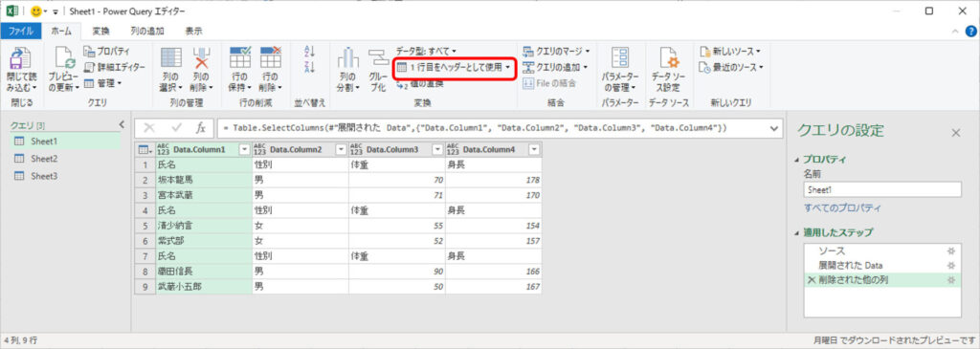Collapse the Applied Steps (適用したステップ) section
980x349 pixels.
click(796, 233)
